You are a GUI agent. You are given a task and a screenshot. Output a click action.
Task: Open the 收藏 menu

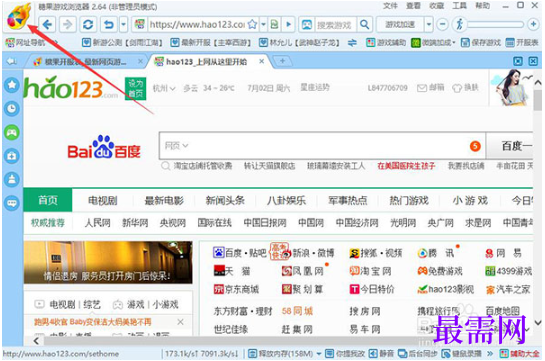pos(437,6)
